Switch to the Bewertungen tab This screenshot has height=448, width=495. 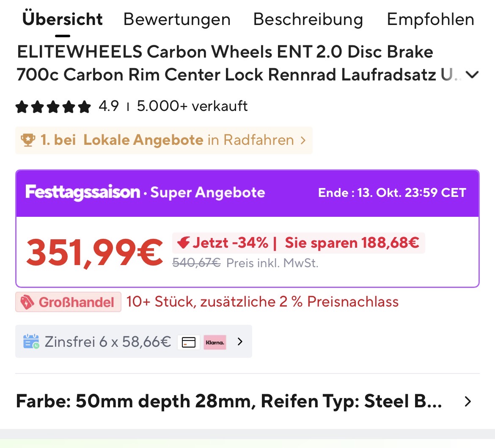(177, 19)
